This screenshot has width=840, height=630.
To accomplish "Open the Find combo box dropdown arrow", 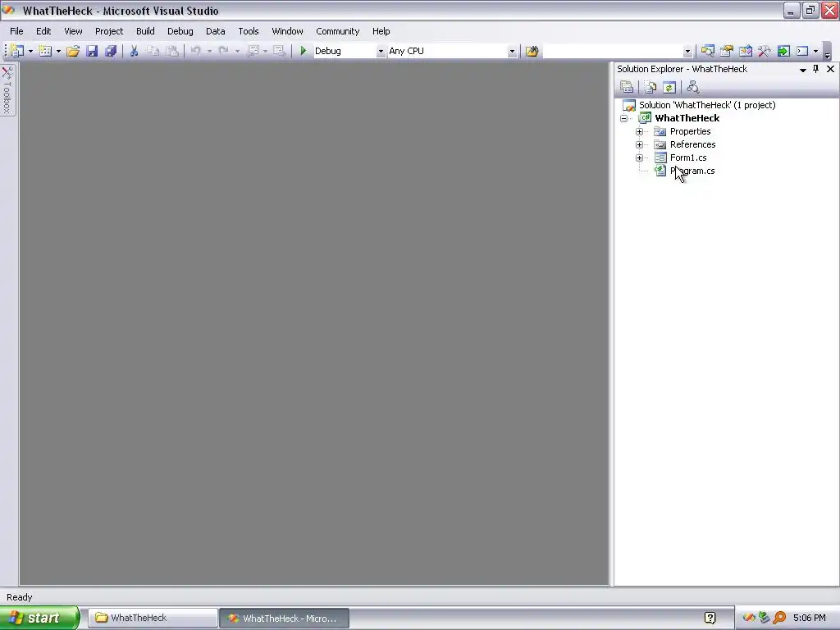I will (x=687, y=52).
